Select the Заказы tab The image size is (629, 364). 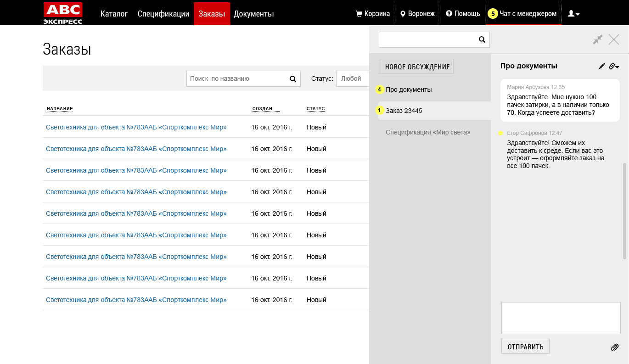(x=212, y=14)
